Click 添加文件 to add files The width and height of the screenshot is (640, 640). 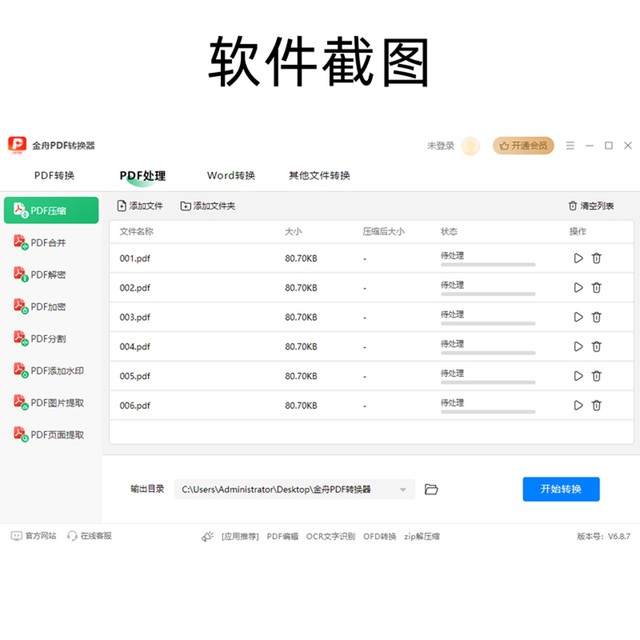[x=140, y=206]
